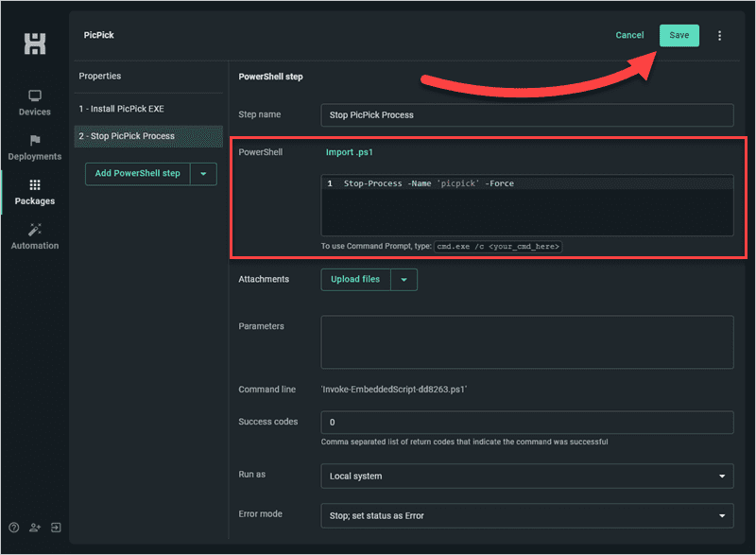Click the Invoke-EmbeddedScript-dd8263.ps1 command line text
The image size is (756, 555).
394,390
